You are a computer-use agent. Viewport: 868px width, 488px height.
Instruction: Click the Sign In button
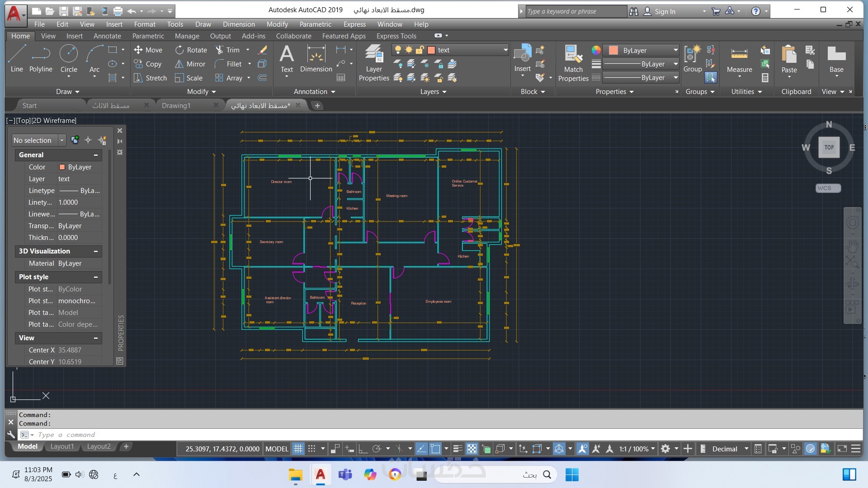(665, 11)
